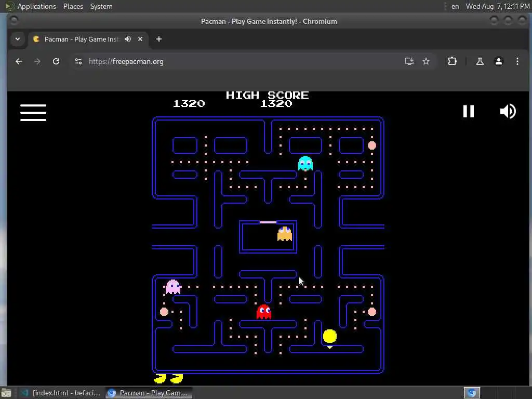The image size is (532, 399).
Task: Click the yellow Pacman character
Action: coord(330,336)
